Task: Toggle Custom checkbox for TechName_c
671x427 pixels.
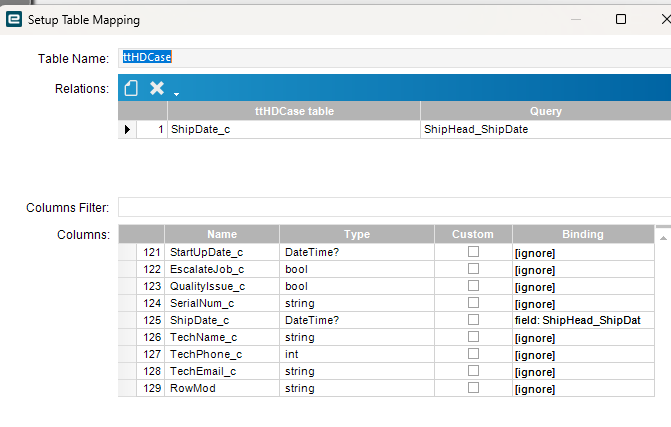Action: point(473,337)
